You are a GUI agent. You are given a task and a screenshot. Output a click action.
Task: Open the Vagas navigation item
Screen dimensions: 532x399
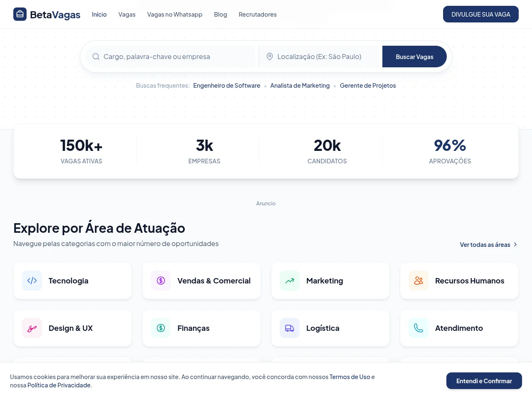click(127, 14)
